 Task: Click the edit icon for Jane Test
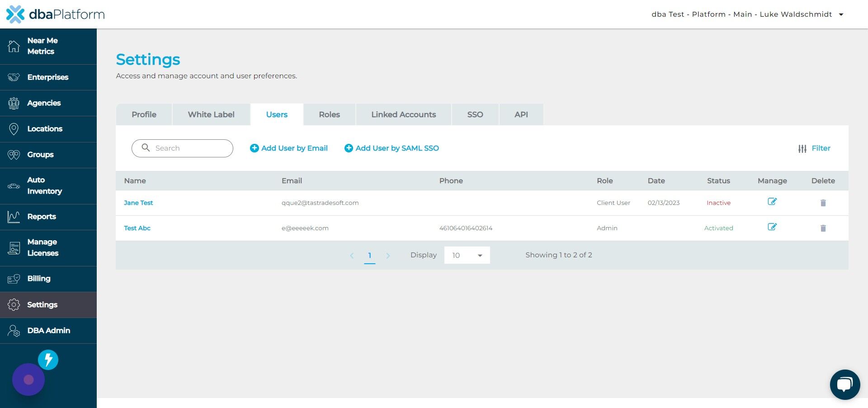(772, 202)
